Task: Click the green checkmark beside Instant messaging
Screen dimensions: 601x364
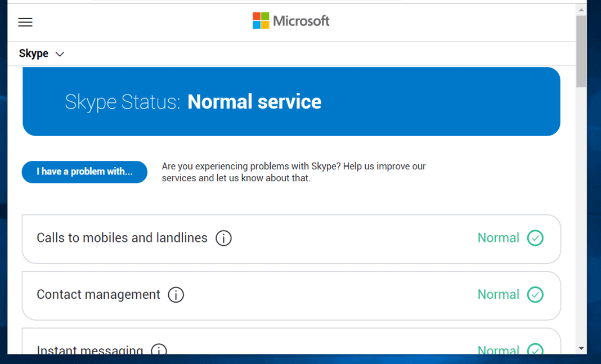Action: tap(535, 350)
